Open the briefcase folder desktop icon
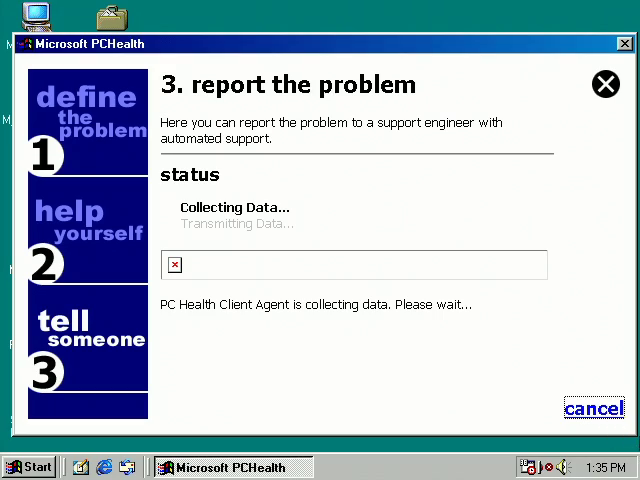 [x=112, y=18]
